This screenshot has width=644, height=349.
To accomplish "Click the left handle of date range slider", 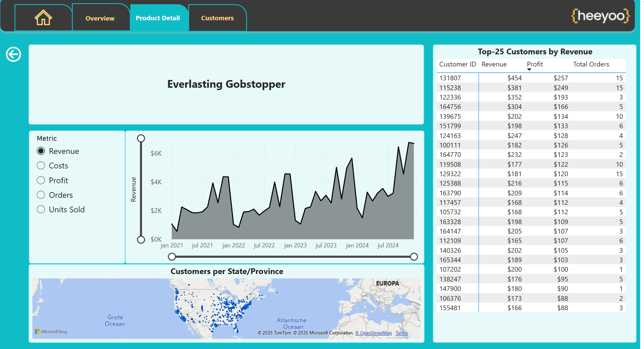I will (172, 257).
